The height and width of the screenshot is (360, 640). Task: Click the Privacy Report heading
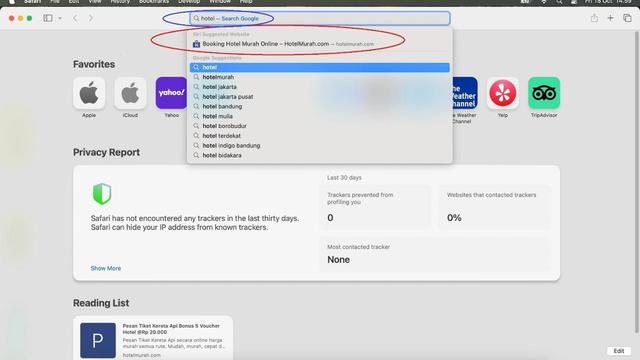tap(107, 152)
